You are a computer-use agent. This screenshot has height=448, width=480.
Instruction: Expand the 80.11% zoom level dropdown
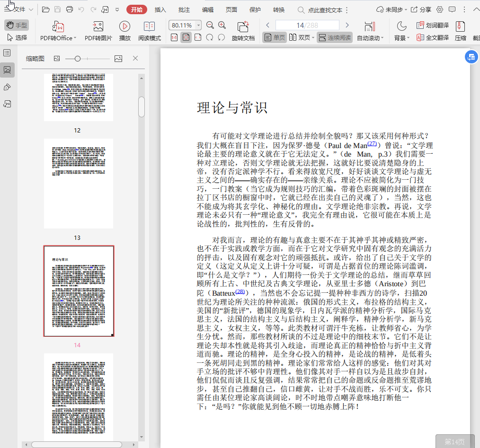click(x=198, y=25)
